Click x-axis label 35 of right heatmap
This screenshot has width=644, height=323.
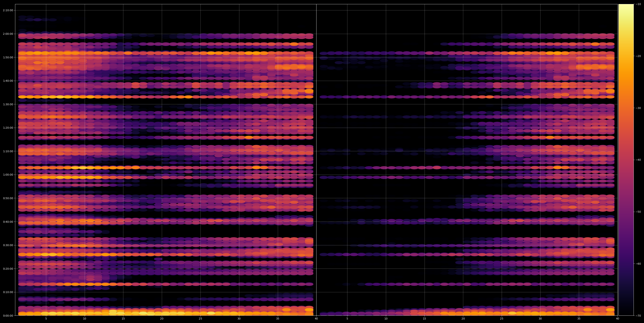(579, 319)
